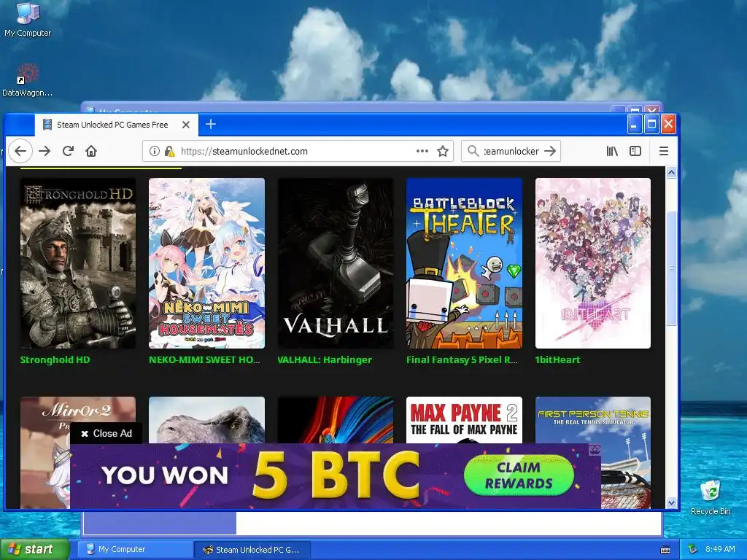This screenshot has height=560, width=747.
Task: Click the CLAIM REWARDS button
Action: [x=519, y=475]
